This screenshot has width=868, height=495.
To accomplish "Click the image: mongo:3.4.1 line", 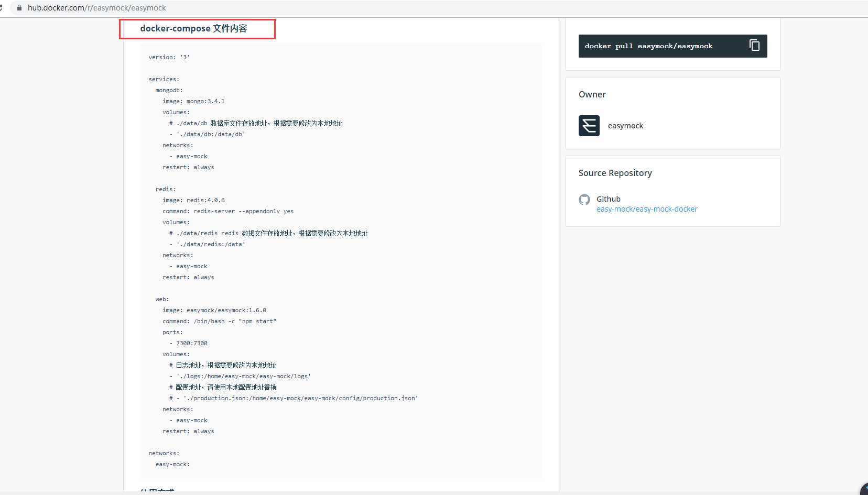I will coord(193,101).
